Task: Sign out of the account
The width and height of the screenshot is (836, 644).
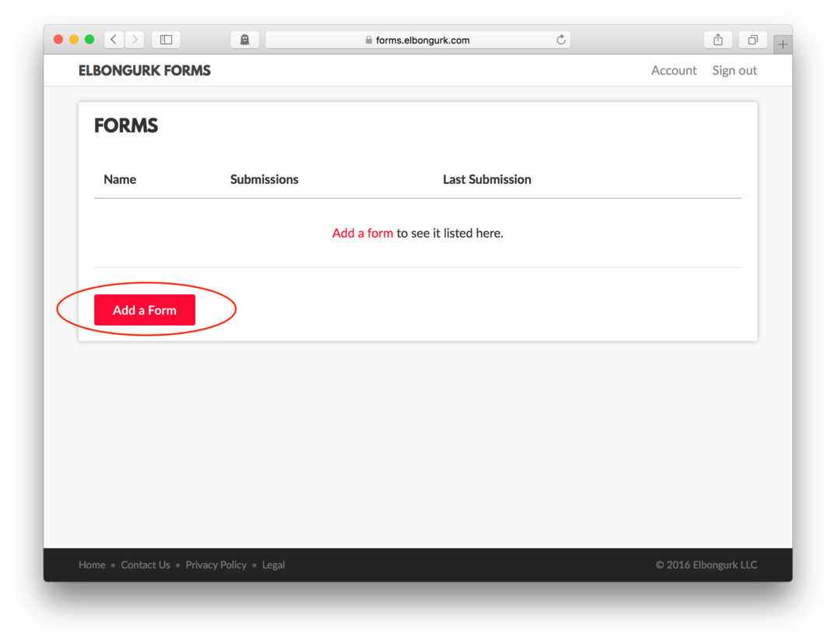Action: coord(734,70)
